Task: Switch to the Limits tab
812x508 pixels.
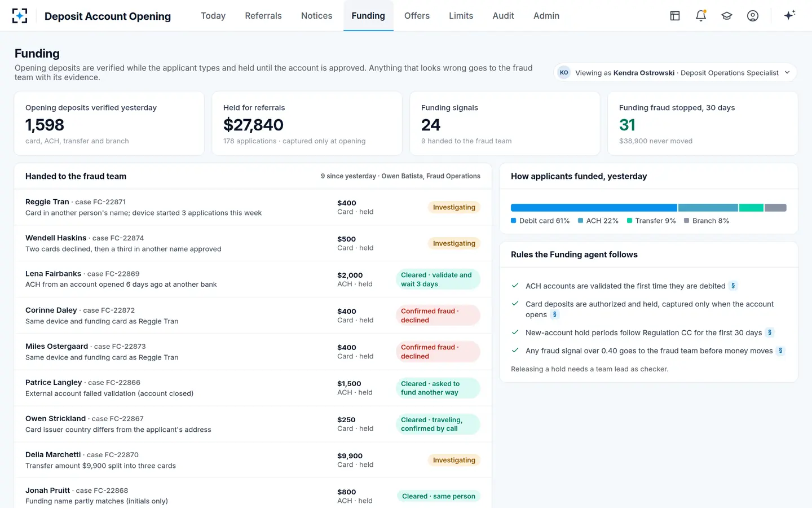Action: [x=461, y=16]
